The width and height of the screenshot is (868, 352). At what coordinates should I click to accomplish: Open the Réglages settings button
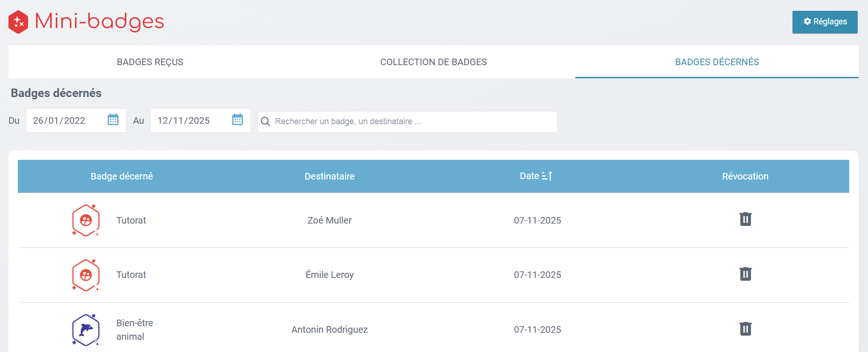(824, 22)
